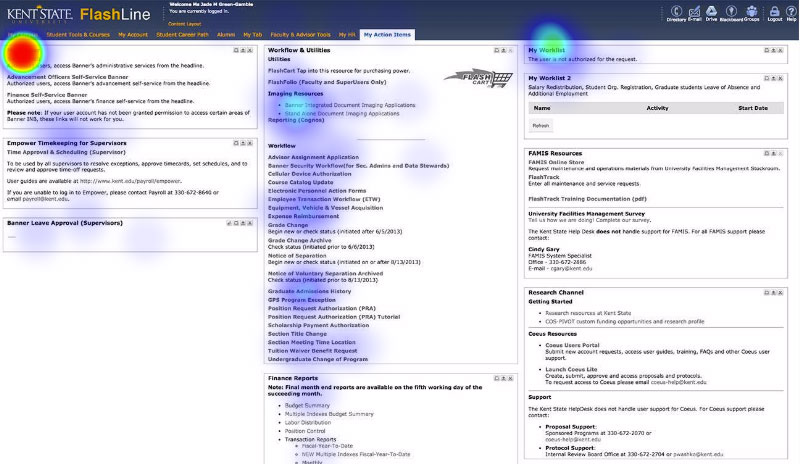Click the Logout padlock icon
The height and width of the screenshot is (464, 800).
(x=774, y=12)
